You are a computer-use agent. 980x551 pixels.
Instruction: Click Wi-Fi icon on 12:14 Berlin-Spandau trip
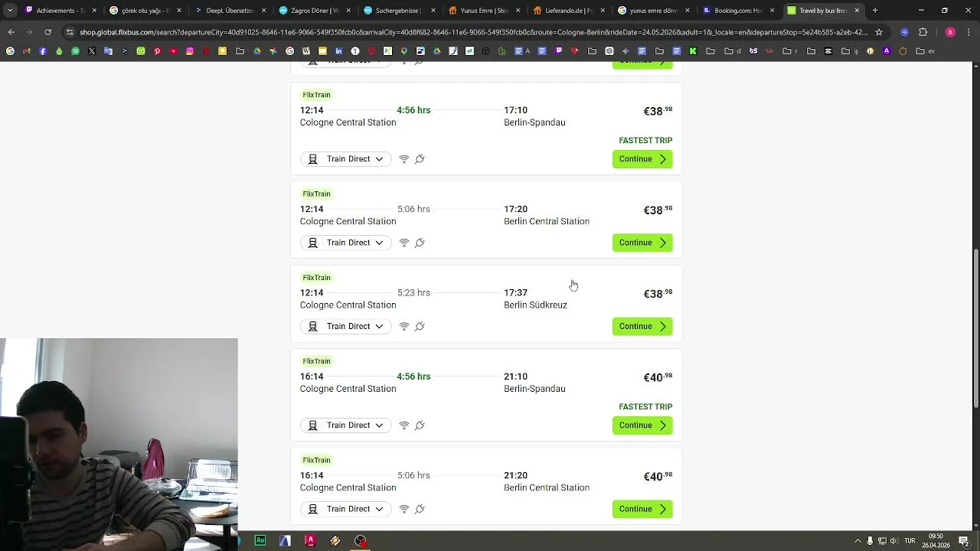[x=404, y=159]
